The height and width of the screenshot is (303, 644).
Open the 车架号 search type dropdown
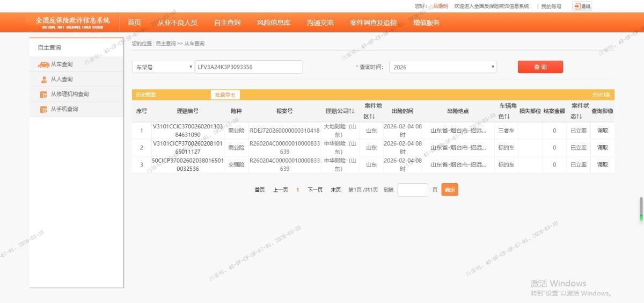click(163, 67)
